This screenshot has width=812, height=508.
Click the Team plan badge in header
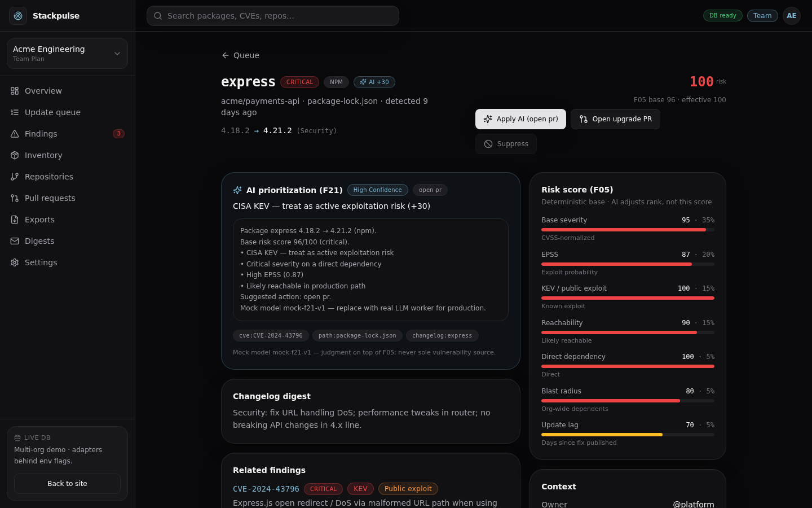[x=762, y=16]
